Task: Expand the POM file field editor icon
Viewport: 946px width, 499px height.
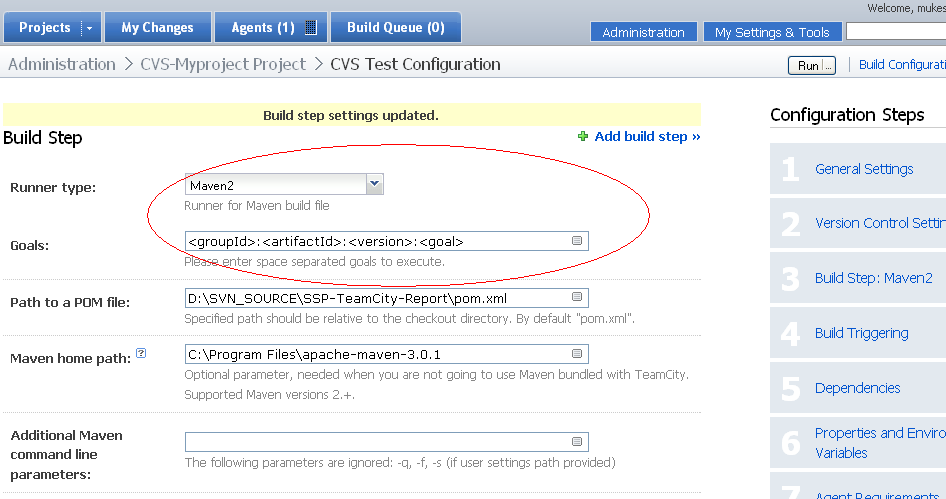Action: click(x=577, y=297)
